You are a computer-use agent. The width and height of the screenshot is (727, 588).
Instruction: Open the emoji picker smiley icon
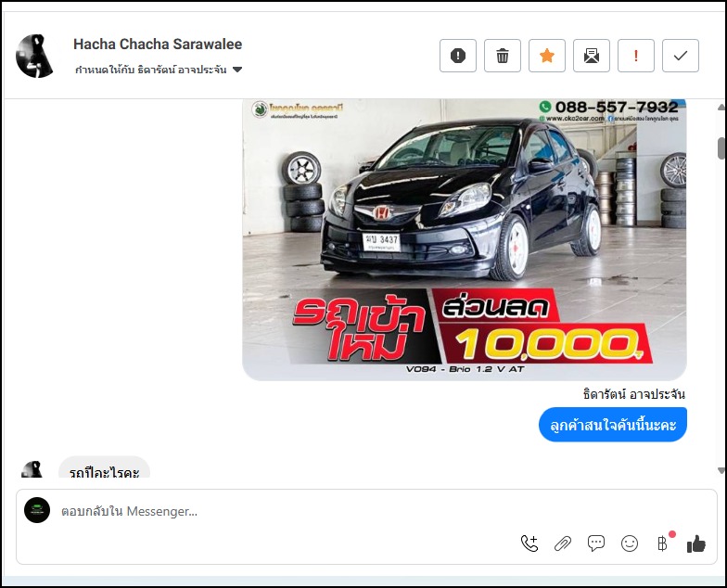pos(630,543)
